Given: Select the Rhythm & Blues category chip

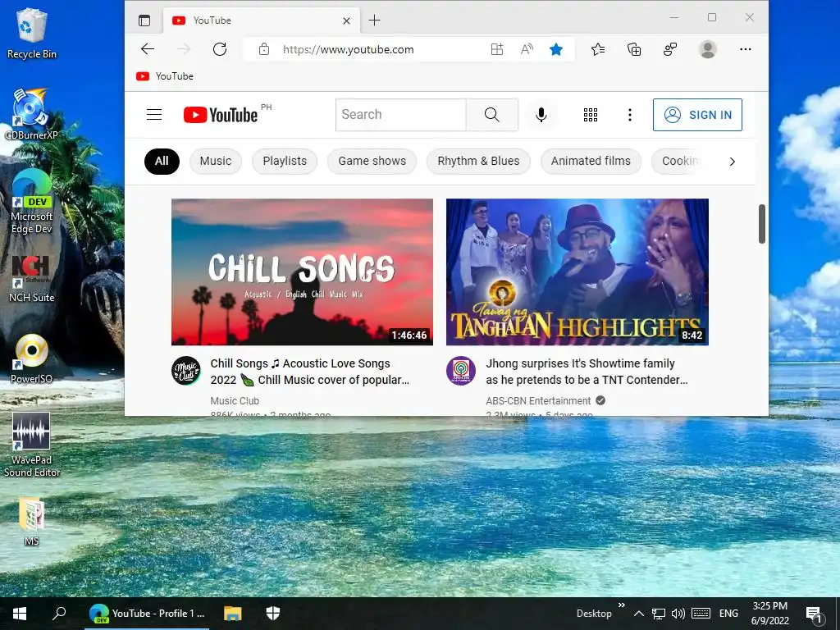Looking at the screenshot, I should (478, 162).
